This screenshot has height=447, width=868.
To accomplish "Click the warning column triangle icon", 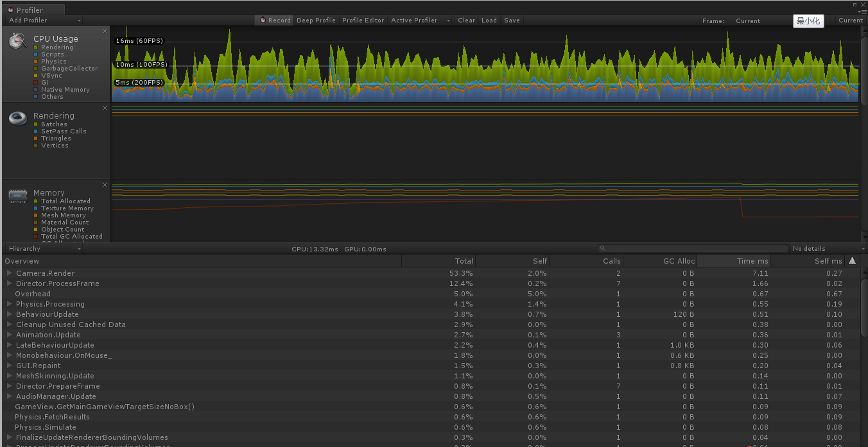I will (x=852, y=260).
